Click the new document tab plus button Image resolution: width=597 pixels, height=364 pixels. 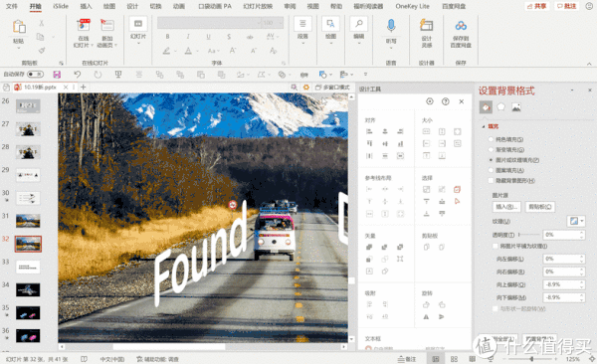83,88
